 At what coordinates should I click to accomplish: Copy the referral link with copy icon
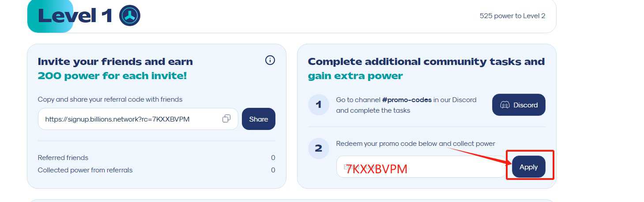(226, 119)
